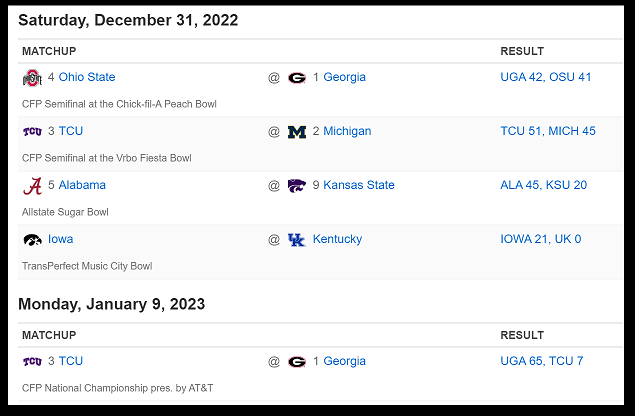
Task: View the TCU 51, MICH 45 result
Action: click(548, 131)
